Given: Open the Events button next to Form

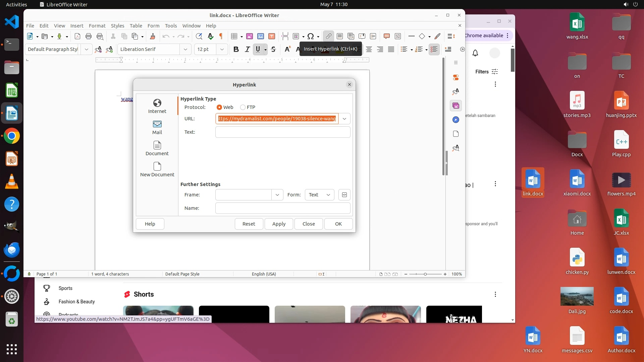Looking at the screenshot, I should [344, 195].
